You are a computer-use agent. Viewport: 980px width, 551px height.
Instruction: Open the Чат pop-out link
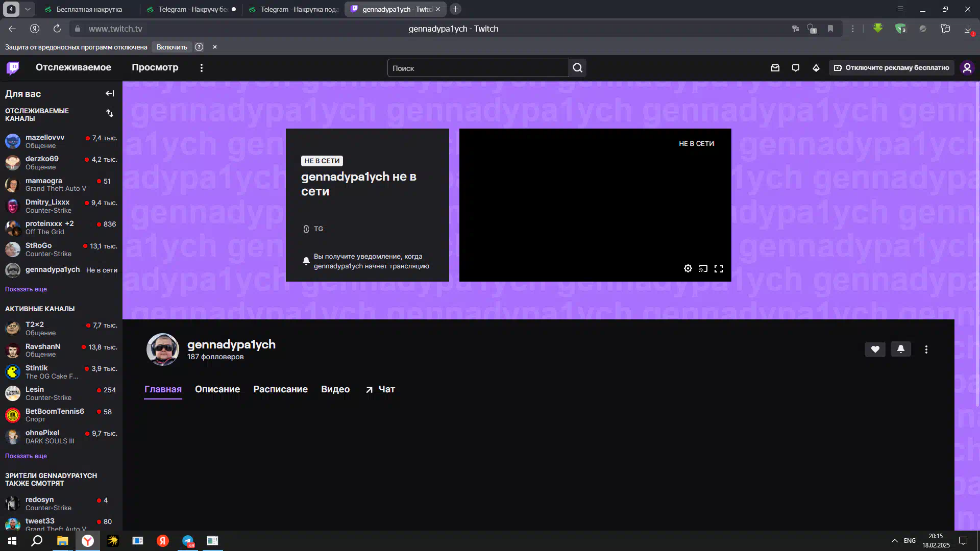click(380, 389)
